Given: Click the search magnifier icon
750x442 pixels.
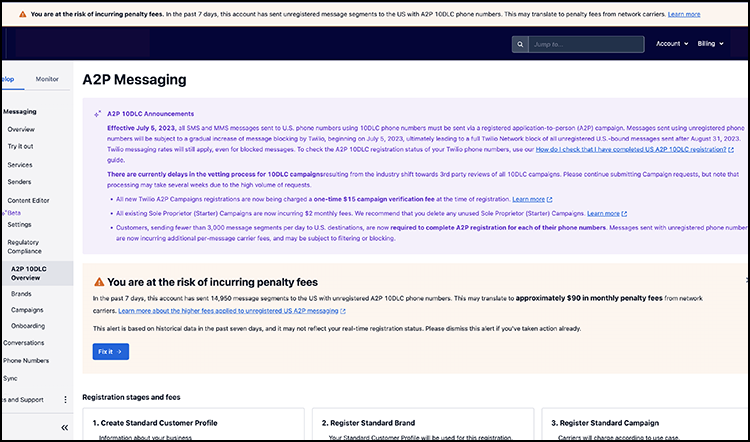Looking at the screenshot, I should click(520, 44).
